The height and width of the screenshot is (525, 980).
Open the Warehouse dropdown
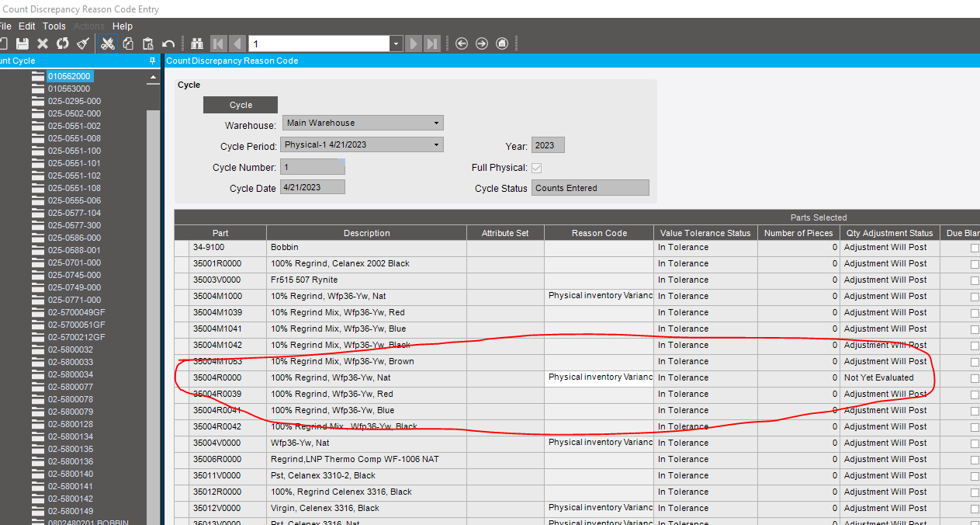pyautogui.click(x=437, y=123)
